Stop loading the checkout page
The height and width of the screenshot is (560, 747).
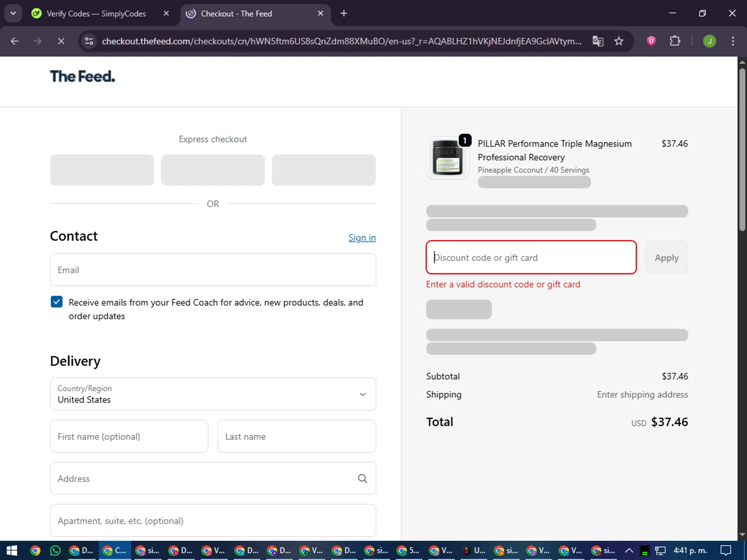61,41
